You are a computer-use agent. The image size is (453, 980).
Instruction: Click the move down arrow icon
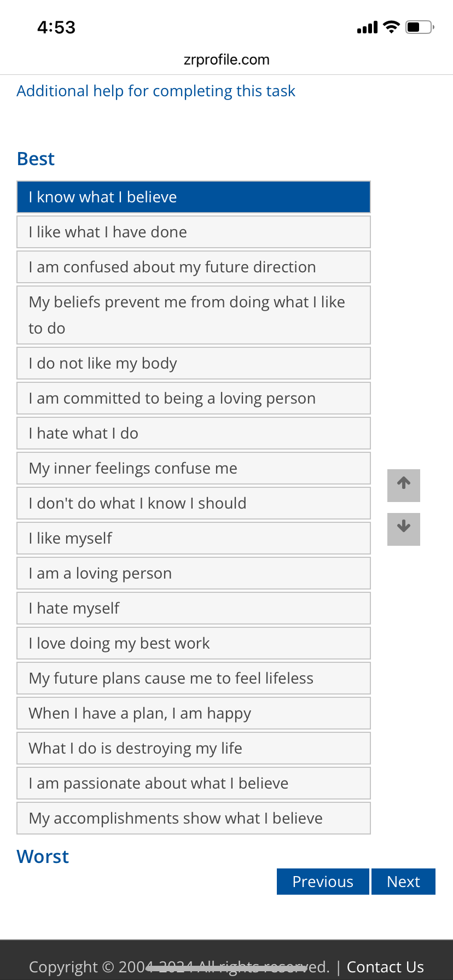click(x=403, y=529)
